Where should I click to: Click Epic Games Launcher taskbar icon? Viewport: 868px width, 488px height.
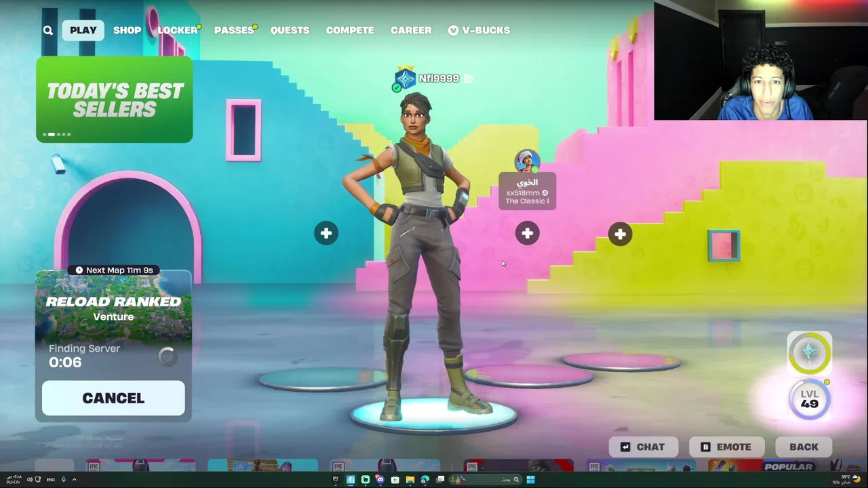tap(336, 479)
